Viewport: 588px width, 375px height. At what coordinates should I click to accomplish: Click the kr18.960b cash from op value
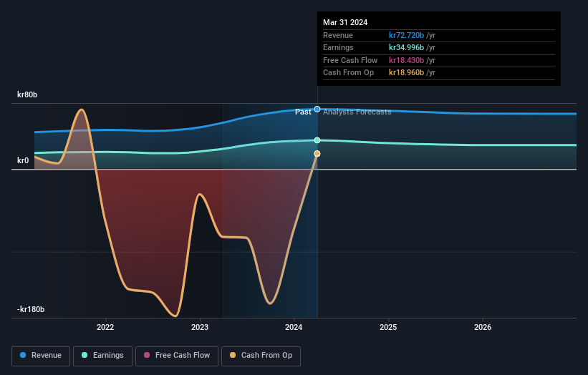coord(407,73)
